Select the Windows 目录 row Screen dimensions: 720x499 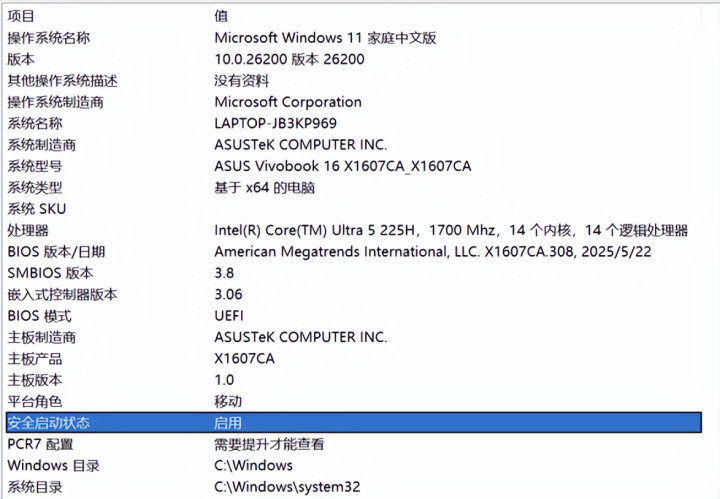pyautogui.click(x=52, y=465)
